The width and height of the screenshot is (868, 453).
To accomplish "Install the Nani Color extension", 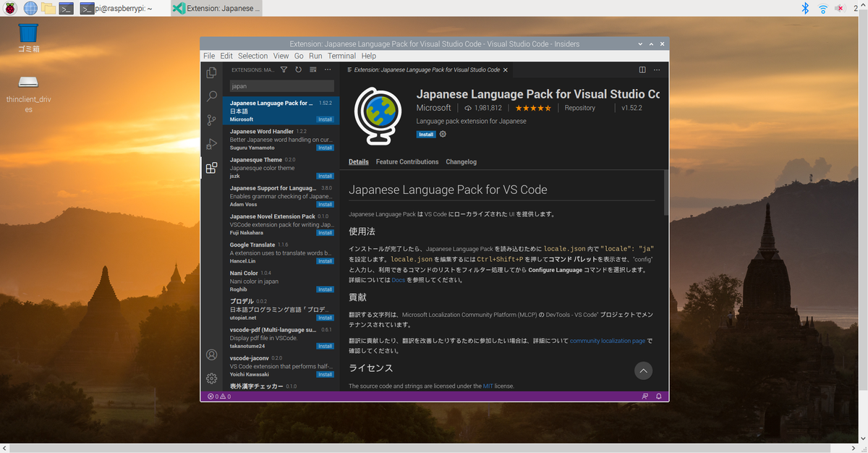I will pyautogui.click(x=325, y=289).
